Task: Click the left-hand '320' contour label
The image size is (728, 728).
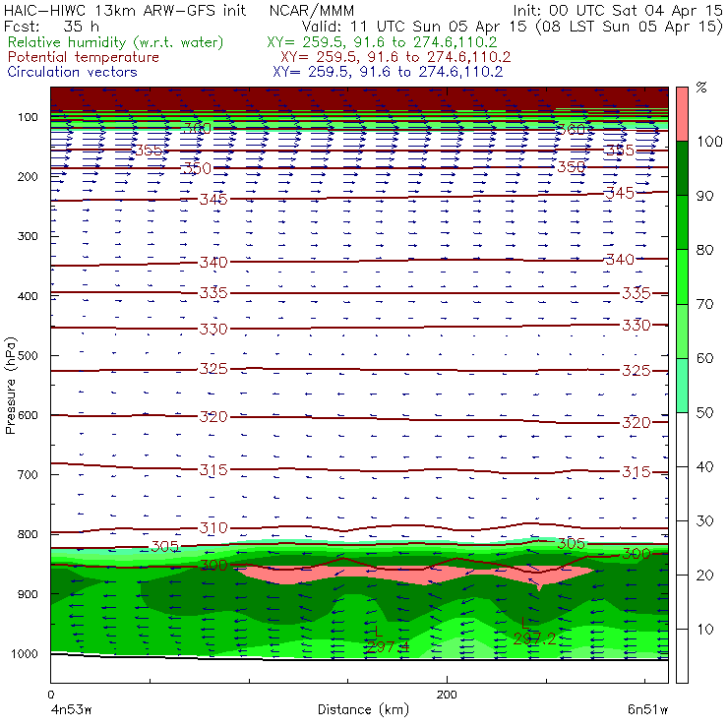Action: (213, 416)
